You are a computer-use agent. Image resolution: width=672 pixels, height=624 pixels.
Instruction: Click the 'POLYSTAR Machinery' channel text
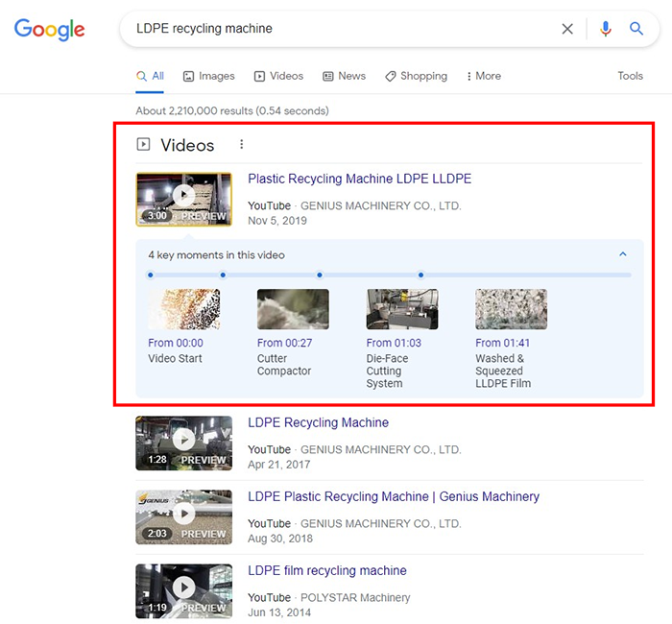[355, 597]
